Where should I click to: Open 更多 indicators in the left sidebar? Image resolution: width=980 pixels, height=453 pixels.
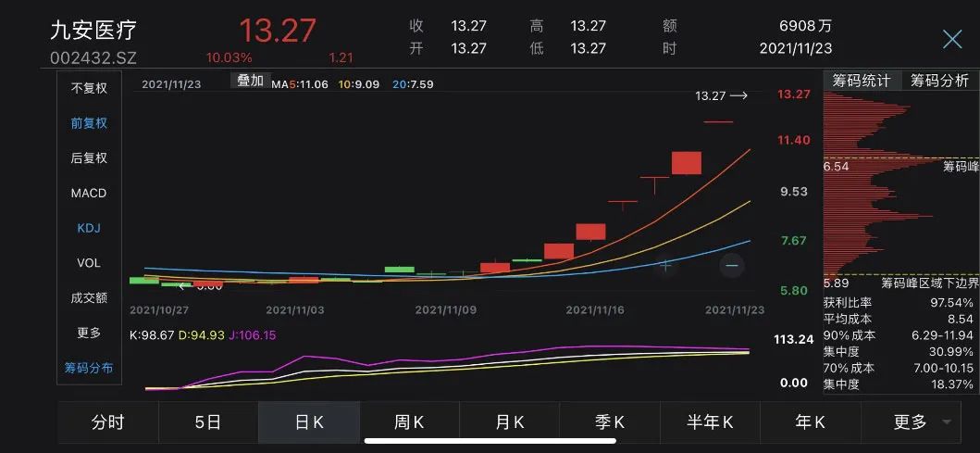[89, 333]
